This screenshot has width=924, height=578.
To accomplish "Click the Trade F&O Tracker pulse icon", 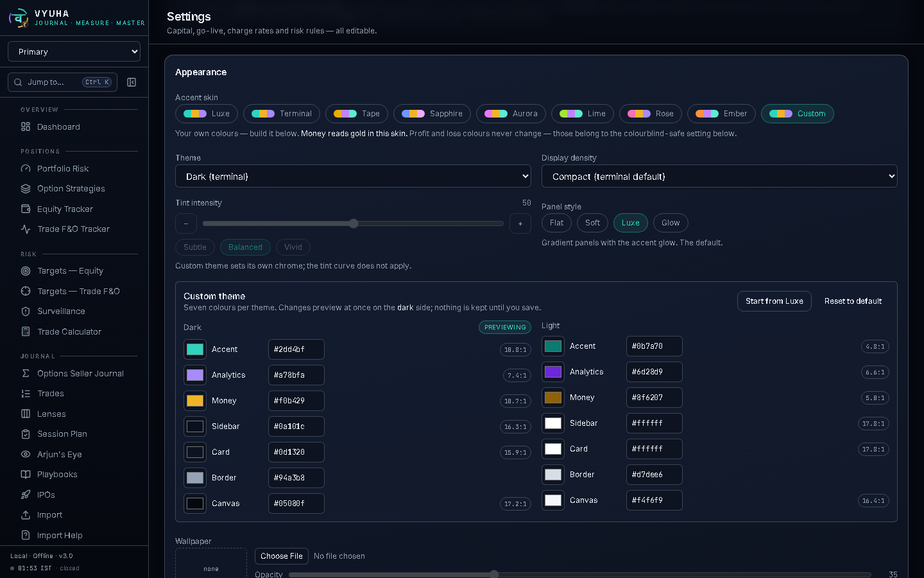I will (x=26, y=229).
